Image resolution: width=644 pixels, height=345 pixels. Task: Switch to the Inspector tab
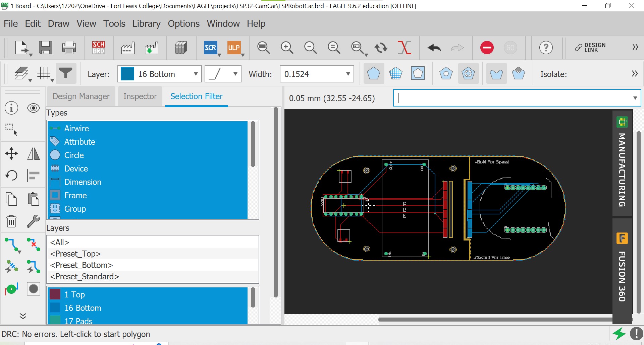click(x=140, y=96)
